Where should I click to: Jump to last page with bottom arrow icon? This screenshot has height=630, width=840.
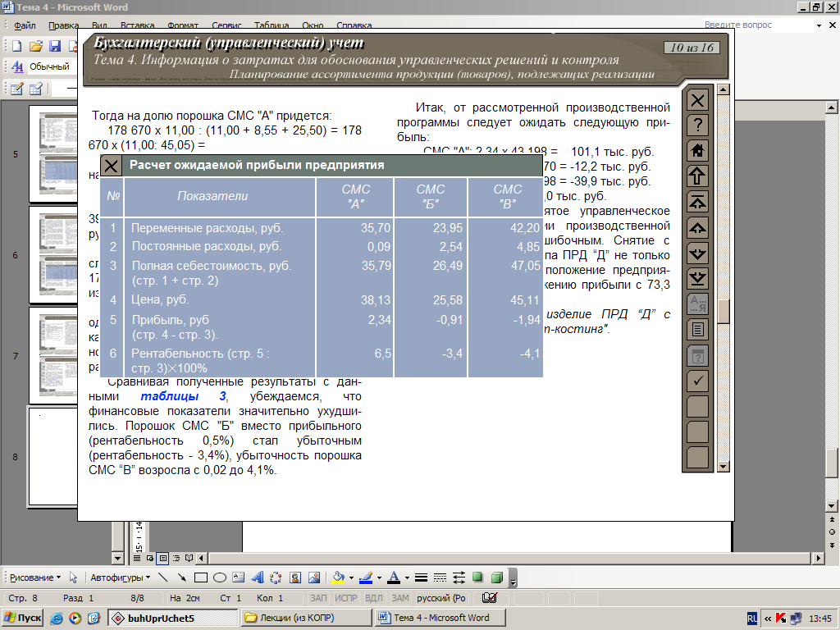(x=697, y=279)
